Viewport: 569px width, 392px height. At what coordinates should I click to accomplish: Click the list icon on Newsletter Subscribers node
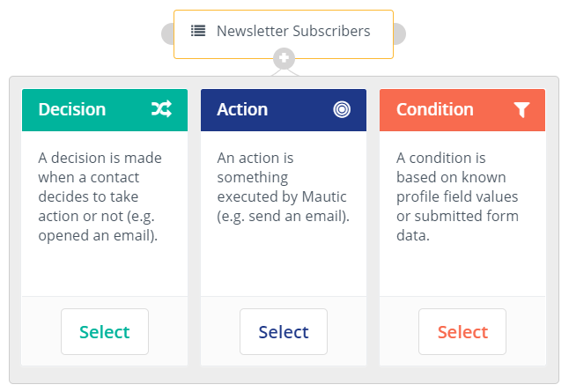(198, 32)
